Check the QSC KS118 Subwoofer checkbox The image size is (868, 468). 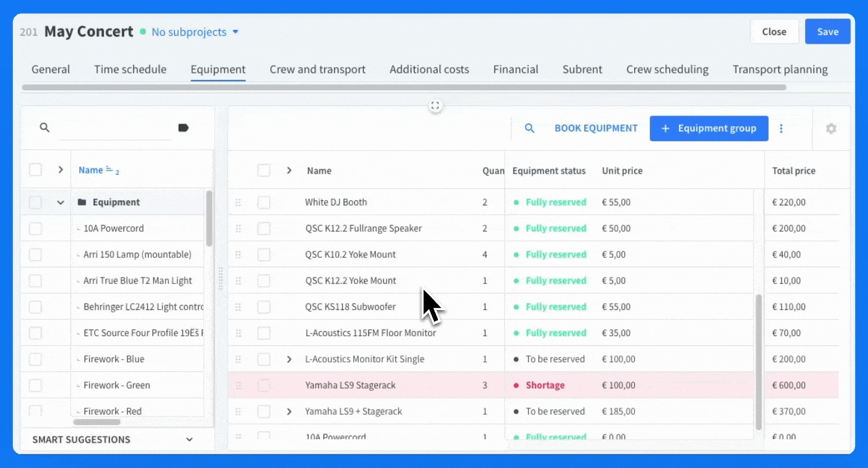pyautogui.click(x=264, y=306)
